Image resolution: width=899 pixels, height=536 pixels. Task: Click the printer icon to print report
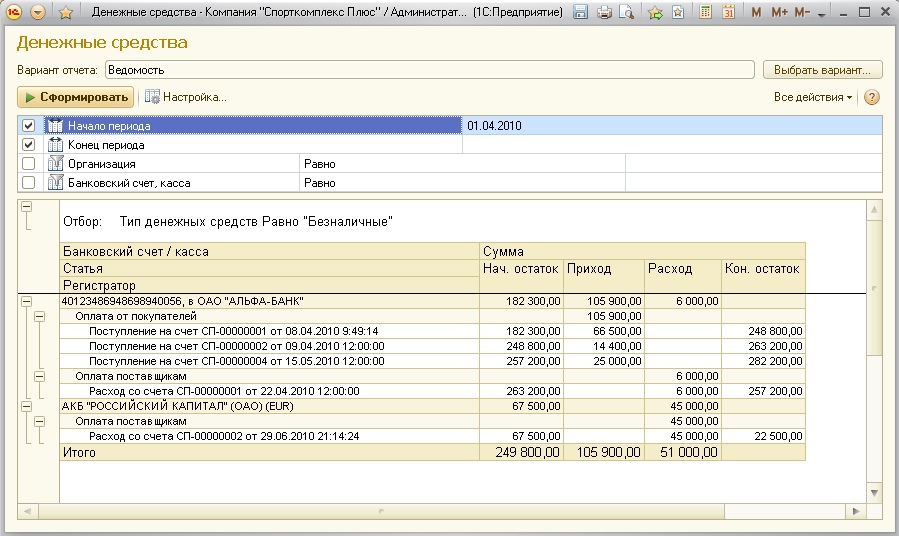(x=604, y=13)
